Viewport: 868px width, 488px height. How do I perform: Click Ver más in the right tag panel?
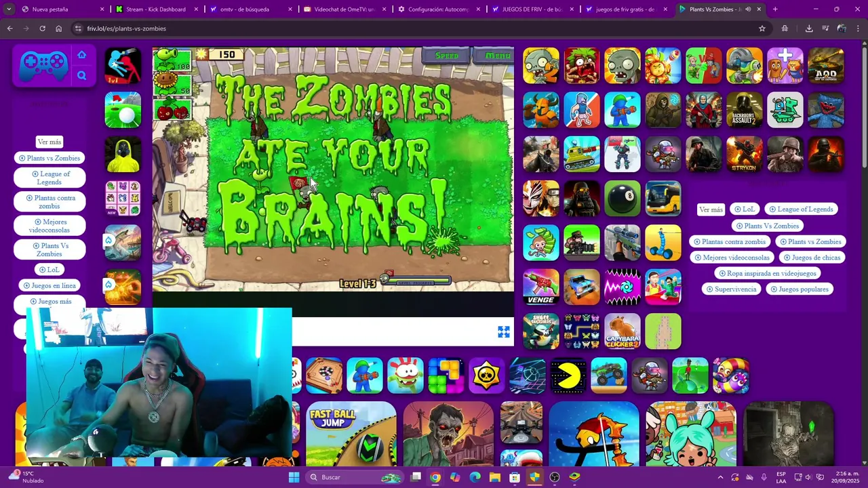pos(711,209)
